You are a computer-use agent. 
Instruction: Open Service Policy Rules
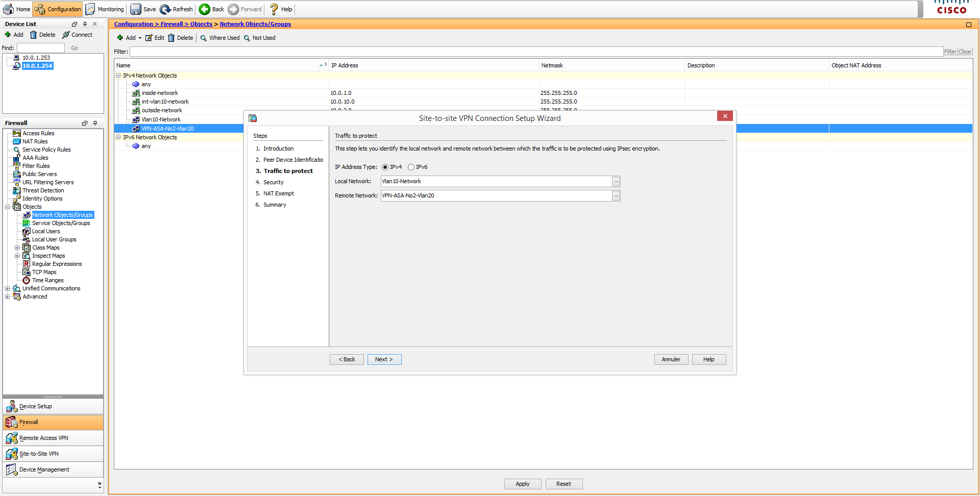click(46, 150)
